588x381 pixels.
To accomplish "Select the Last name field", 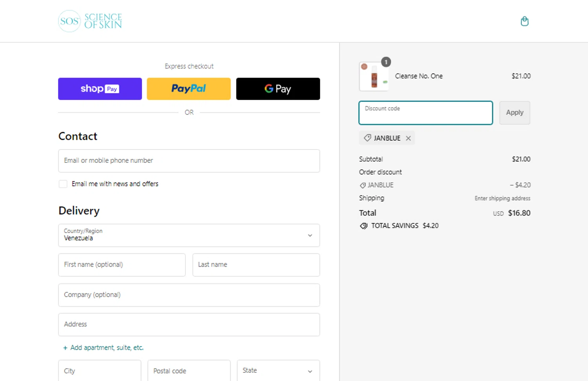I will [256, 265].
